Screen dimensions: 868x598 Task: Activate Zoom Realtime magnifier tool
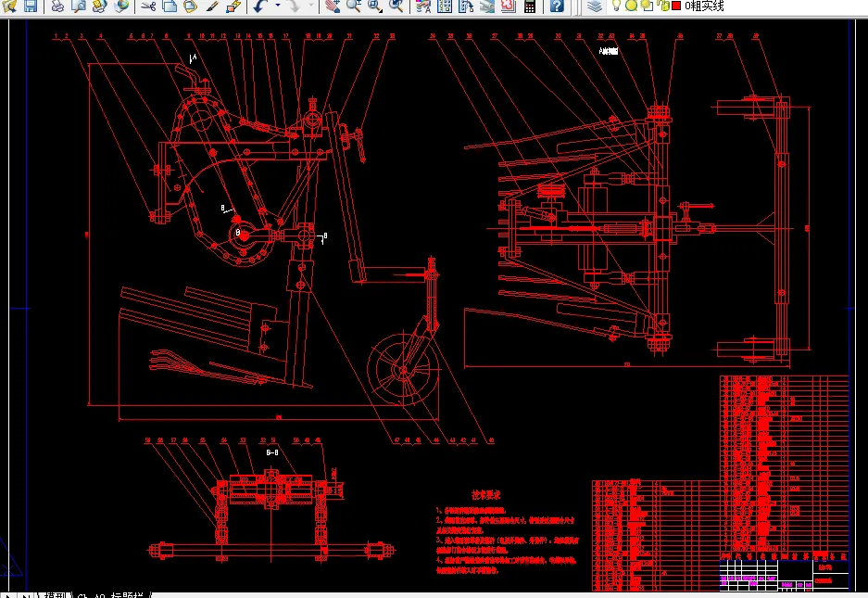point(354,6)
